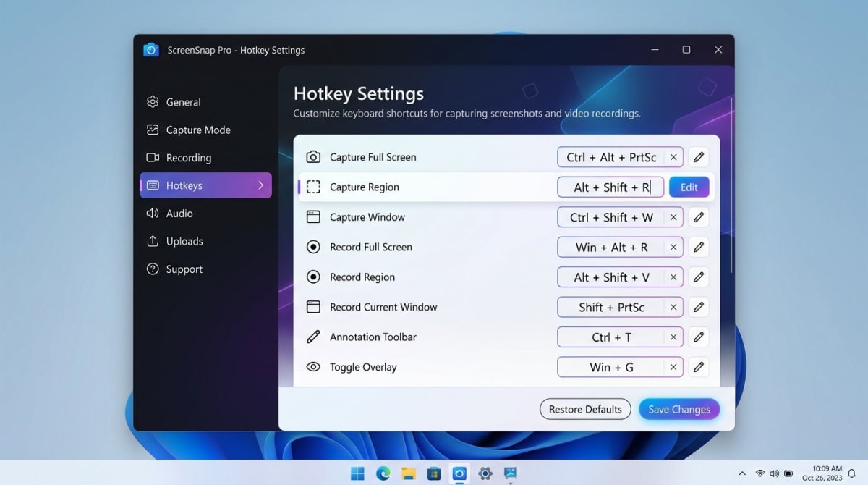Click the eye icon beside Toggle Overlay

(313, 367)
